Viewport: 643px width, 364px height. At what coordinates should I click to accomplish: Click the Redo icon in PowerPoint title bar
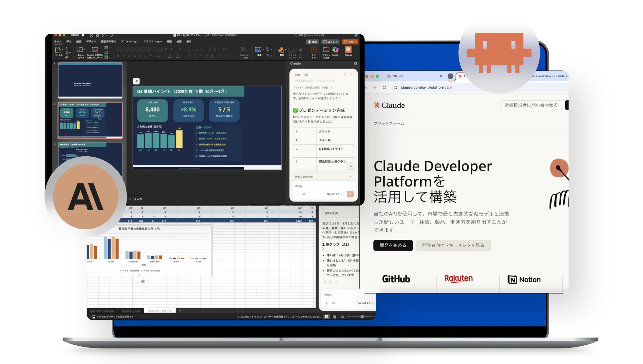[x=111, y=35]
